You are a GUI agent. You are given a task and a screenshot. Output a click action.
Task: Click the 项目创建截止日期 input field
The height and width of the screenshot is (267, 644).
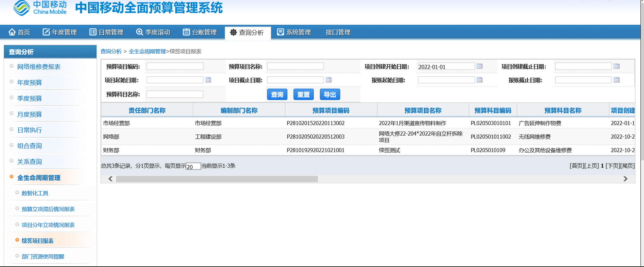tap(583, 66)
